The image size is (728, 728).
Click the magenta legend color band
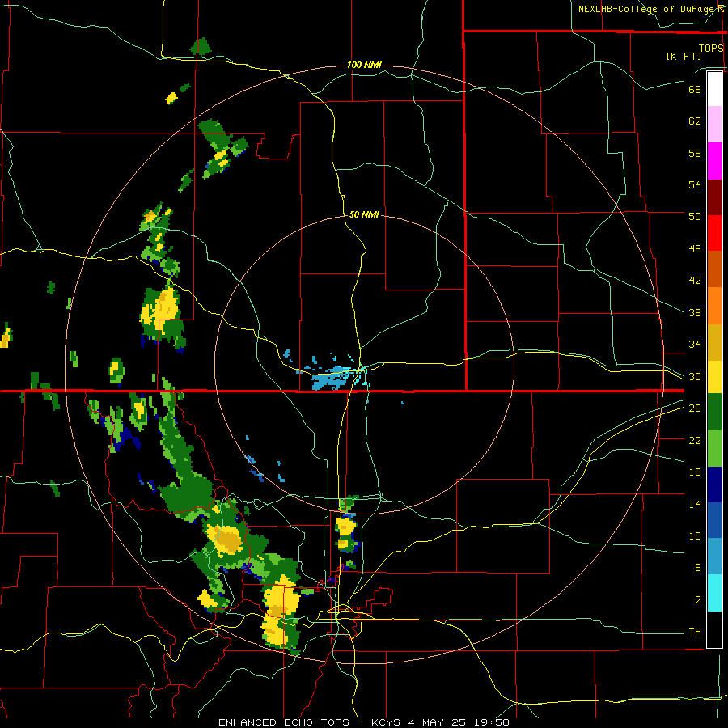click(714, 161)
